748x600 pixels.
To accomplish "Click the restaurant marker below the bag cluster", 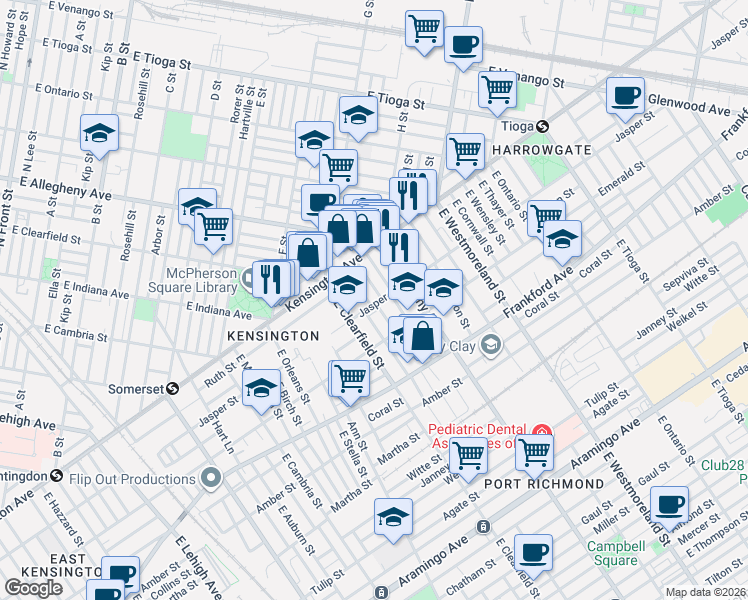I will (x=400, y=248).
